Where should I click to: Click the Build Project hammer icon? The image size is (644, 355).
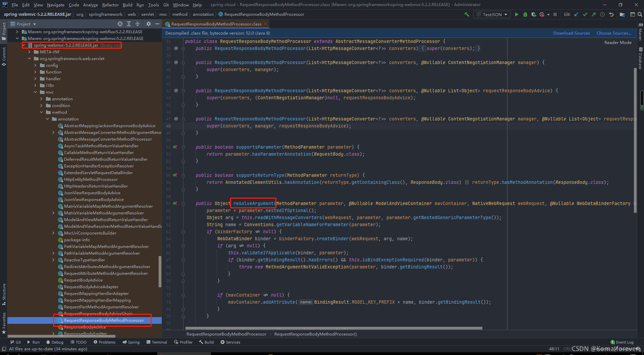tap(467, 14)
